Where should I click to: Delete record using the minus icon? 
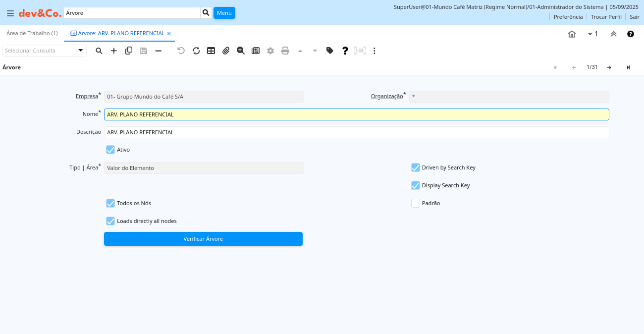(x=159, y=51)
